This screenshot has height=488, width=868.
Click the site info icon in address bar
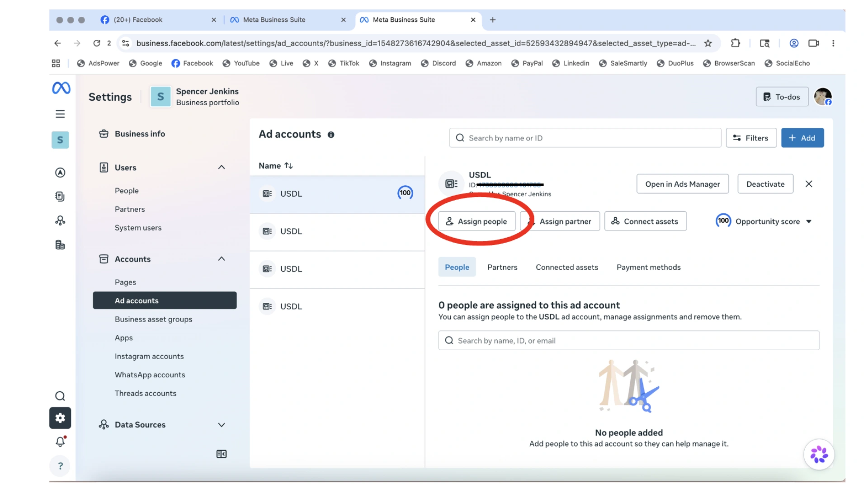[126, 43]
